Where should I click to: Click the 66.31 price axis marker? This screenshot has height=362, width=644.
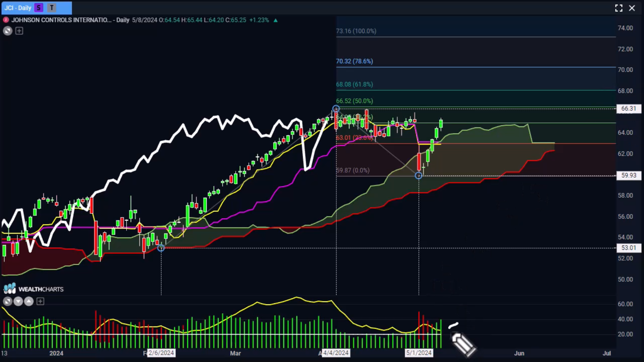click(629, 109)
